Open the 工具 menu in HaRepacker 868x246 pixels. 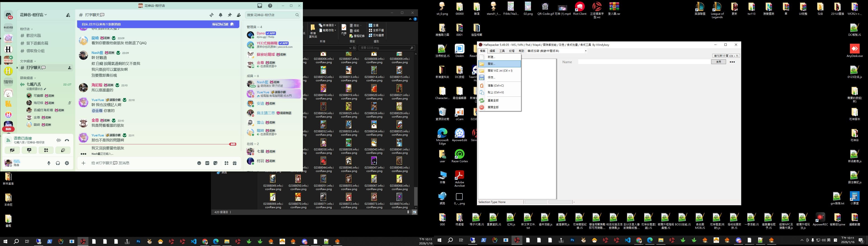click(x=502, y=51)
